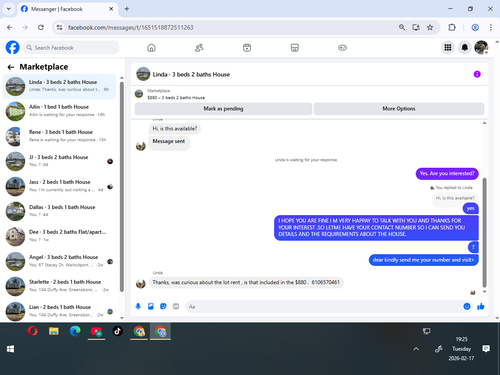Click the 'Yes. Are you interested?' message
The width and height of the screenshot is (500, 375).
coord(447,174)
